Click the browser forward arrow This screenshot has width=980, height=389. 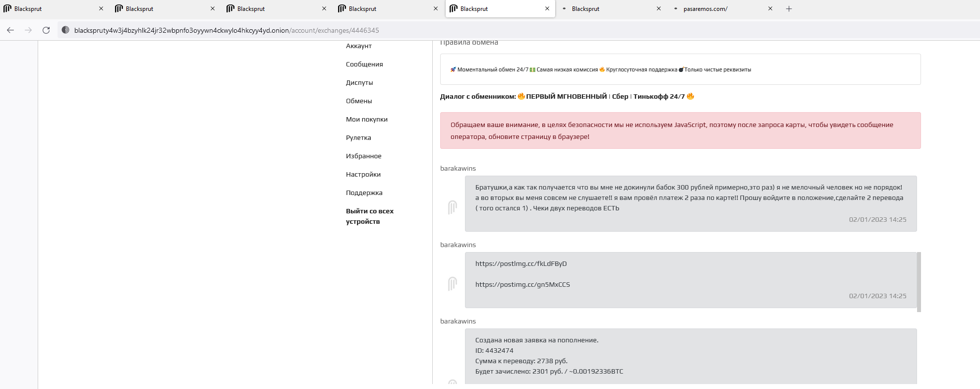[28, 30]
